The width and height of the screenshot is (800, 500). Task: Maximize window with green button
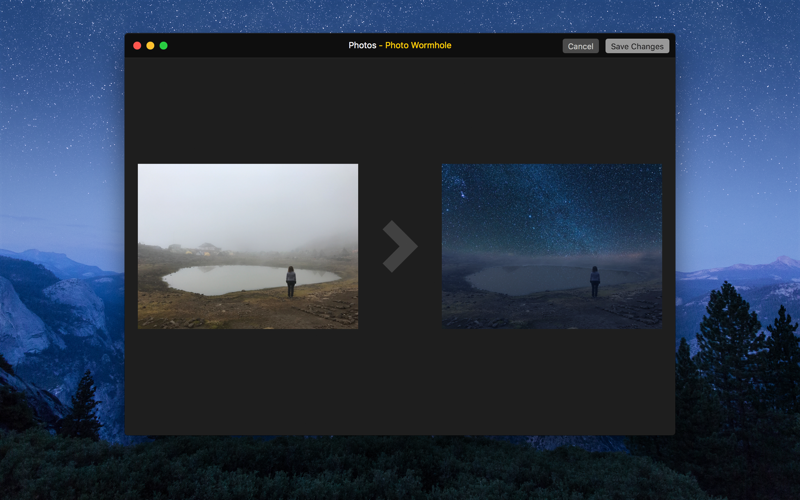click(164, 45)
